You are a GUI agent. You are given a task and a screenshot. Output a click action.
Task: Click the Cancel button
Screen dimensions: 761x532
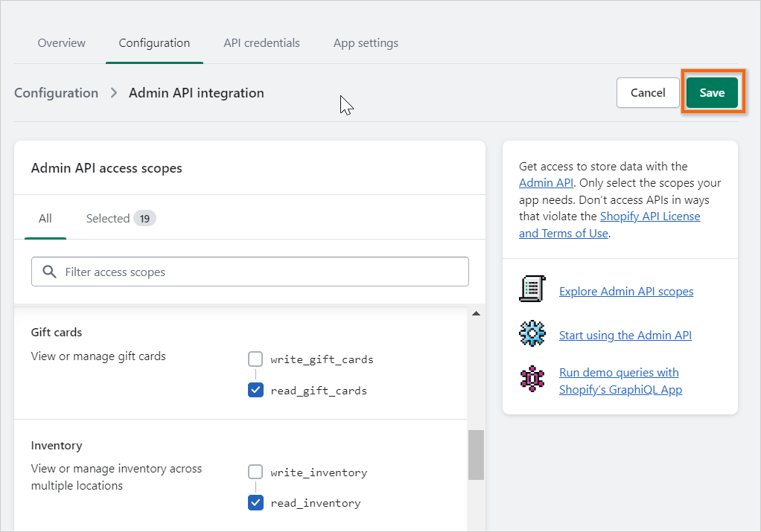648,92
